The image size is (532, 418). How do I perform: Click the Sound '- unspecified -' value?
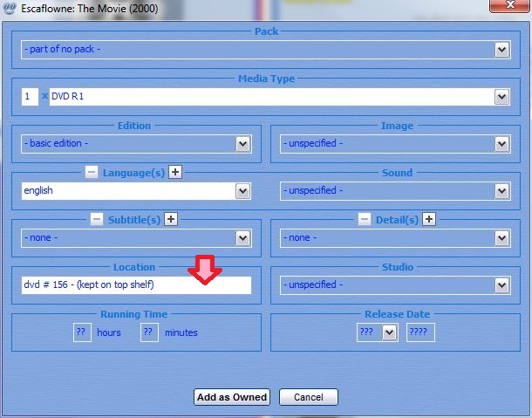tap(313, 190)
